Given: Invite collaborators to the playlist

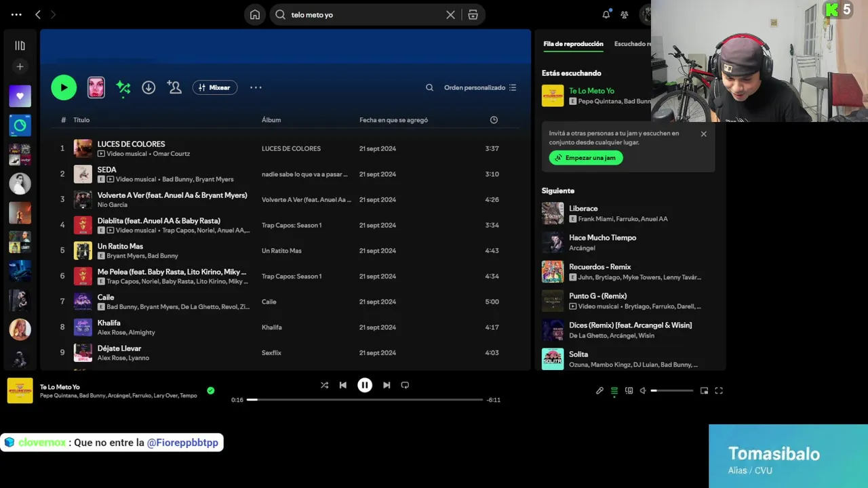Looking at the screenshot, I should click(174, 87).
